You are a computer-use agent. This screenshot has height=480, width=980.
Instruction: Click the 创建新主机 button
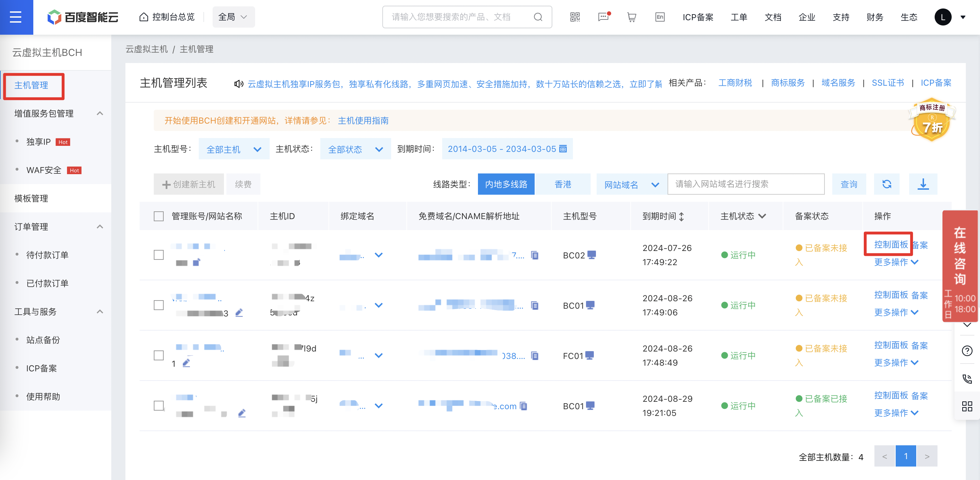tap(189, 184)
